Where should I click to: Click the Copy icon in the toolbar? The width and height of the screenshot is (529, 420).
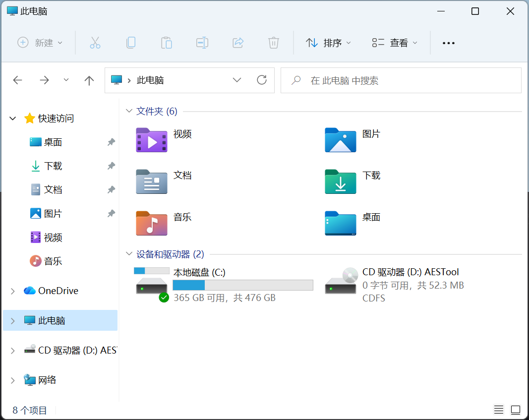131,43
